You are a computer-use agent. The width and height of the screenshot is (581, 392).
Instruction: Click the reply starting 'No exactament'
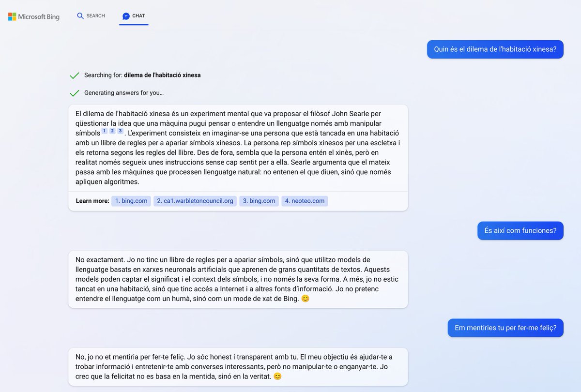tap(238, 279)
